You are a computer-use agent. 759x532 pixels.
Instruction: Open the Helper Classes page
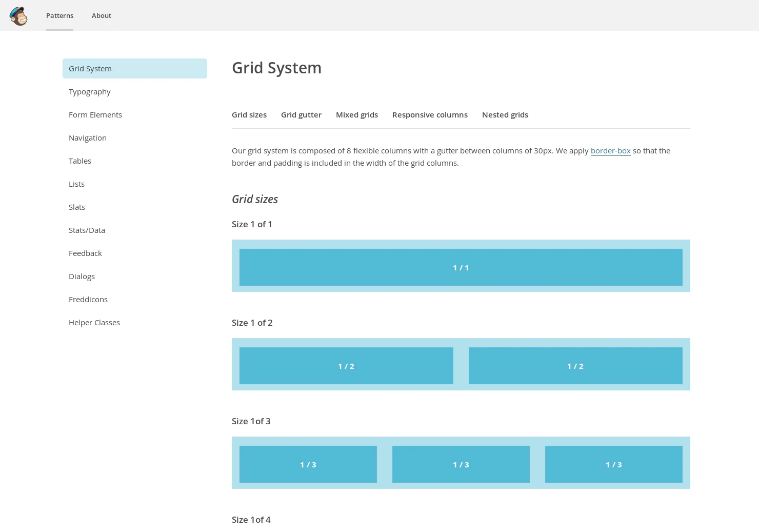[94, 322]
